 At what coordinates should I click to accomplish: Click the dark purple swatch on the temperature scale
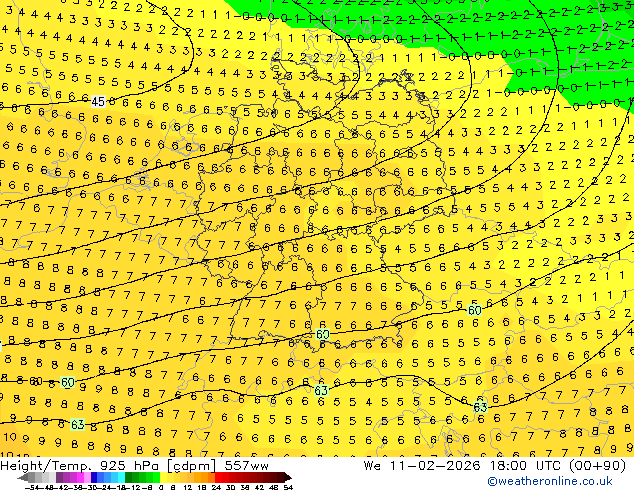[x=59, y=477]
